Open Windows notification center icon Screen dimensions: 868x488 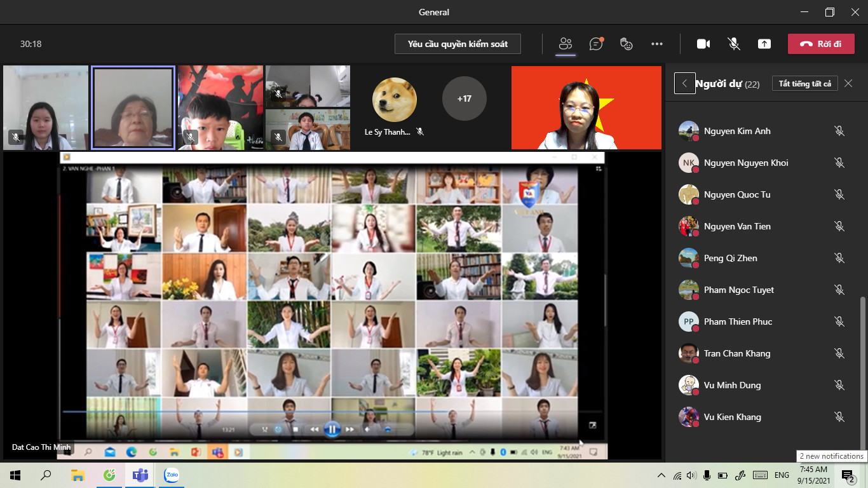click(x=847, y=475)
